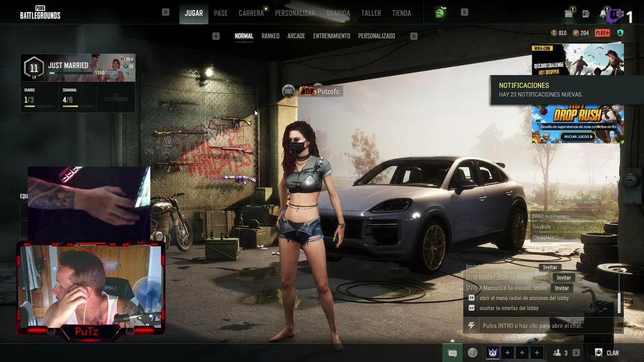Open the NOTIFICACIONES popup
This screenshot has width=644, height=362.
[x=567, y=90]
